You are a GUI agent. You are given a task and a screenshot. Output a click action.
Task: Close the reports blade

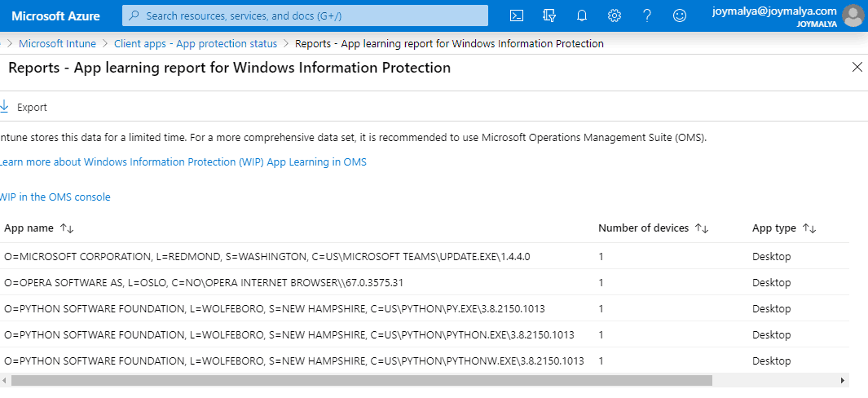click(x=857, y=68)
